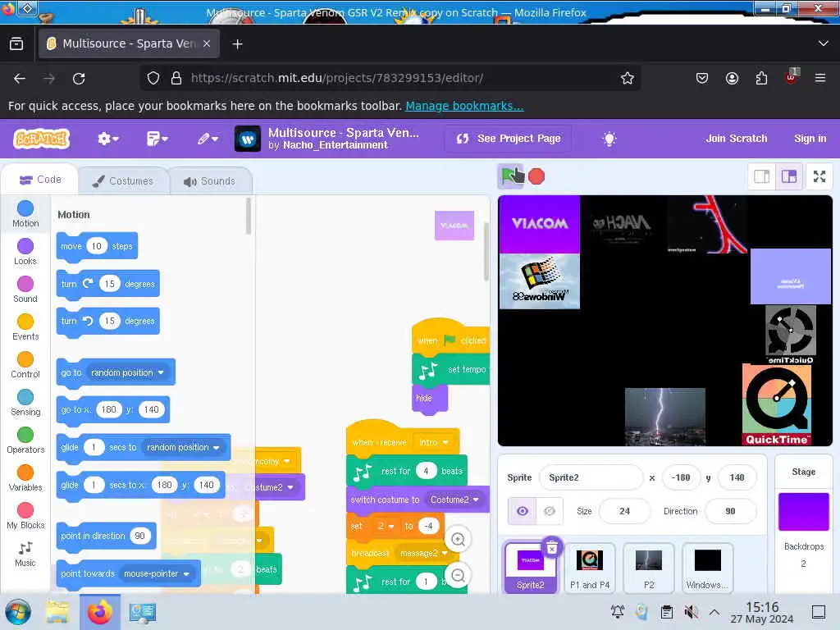Click the sprite x position field
This screenshot has width=840, height=630.
point(682,477)
